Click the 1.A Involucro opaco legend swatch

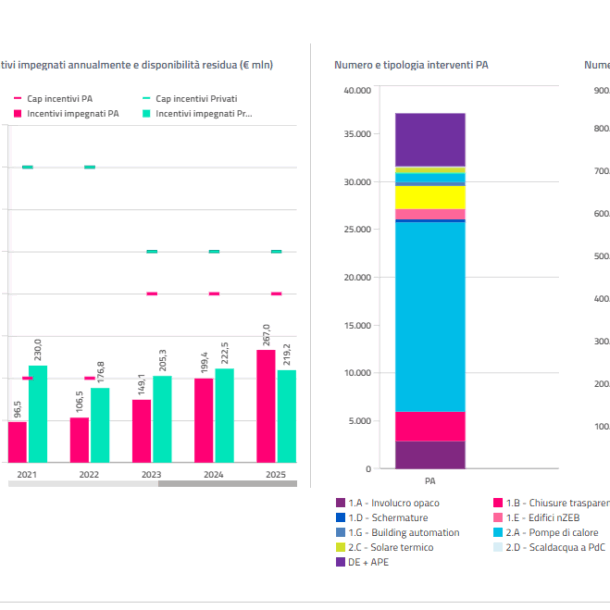pyautogui.click(x=340, y=503)
